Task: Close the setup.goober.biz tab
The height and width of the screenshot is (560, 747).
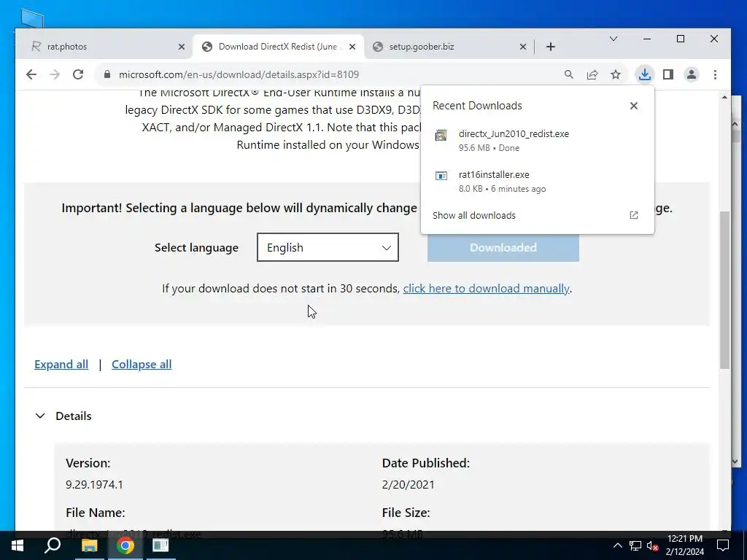Action: [x=522, y=47]
